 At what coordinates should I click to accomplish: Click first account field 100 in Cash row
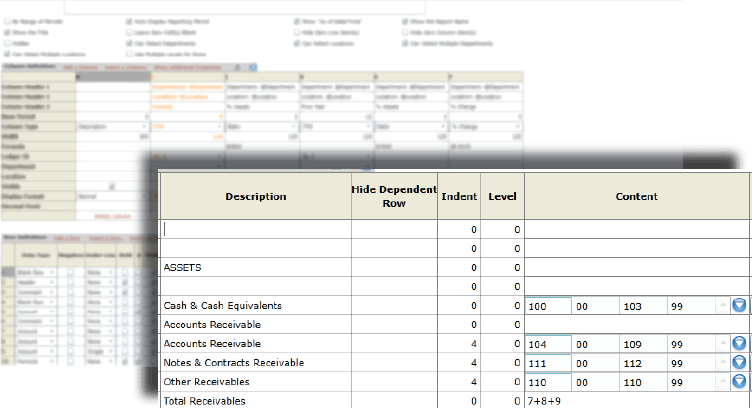pyautogui.click(x=548, y=306)
